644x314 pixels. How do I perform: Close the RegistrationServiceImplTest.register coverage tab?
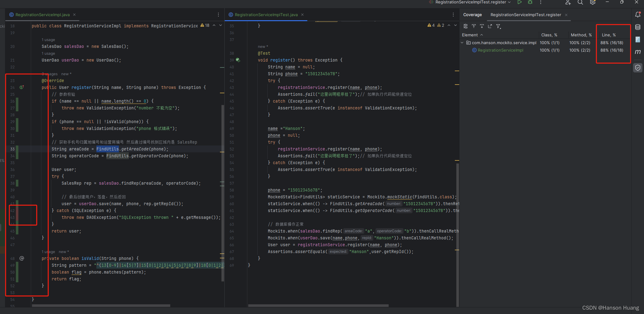point(566,15)
